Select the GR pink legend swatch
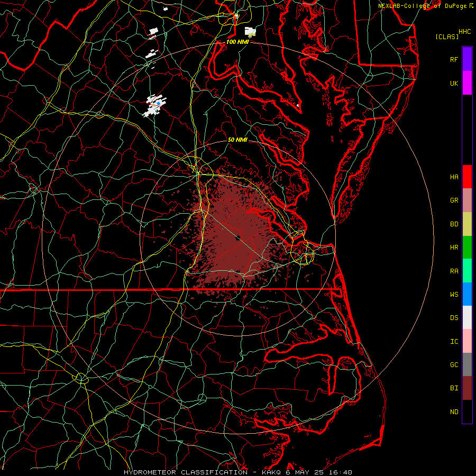Screen dimensions: 476x476 [467, 200]
